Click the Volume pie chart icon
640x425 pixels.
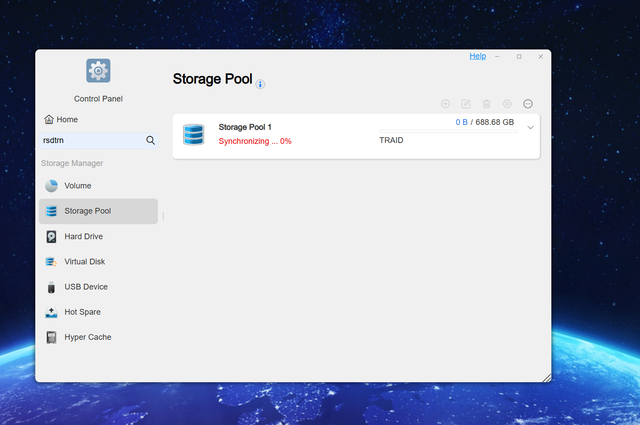[51, 186]
